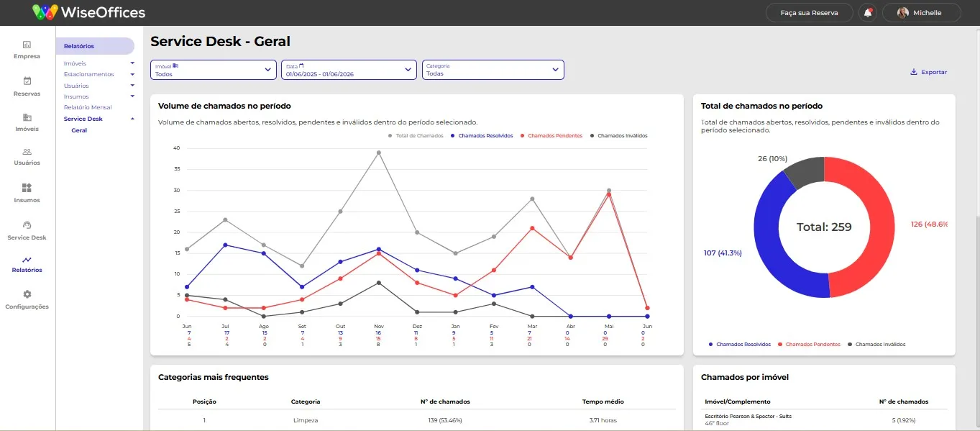Open the Imóvel filter dropdown
Screen dimensions: 980x431
pos(214,70)
